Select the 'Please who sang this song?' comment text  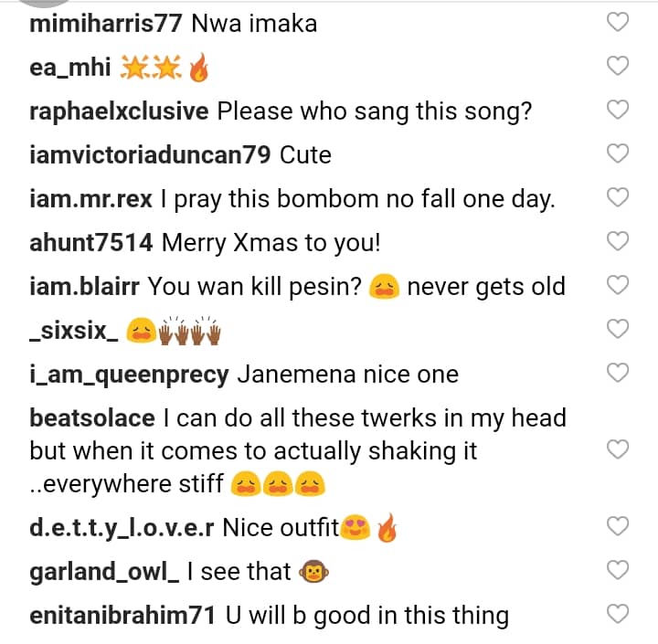[375, 111]
